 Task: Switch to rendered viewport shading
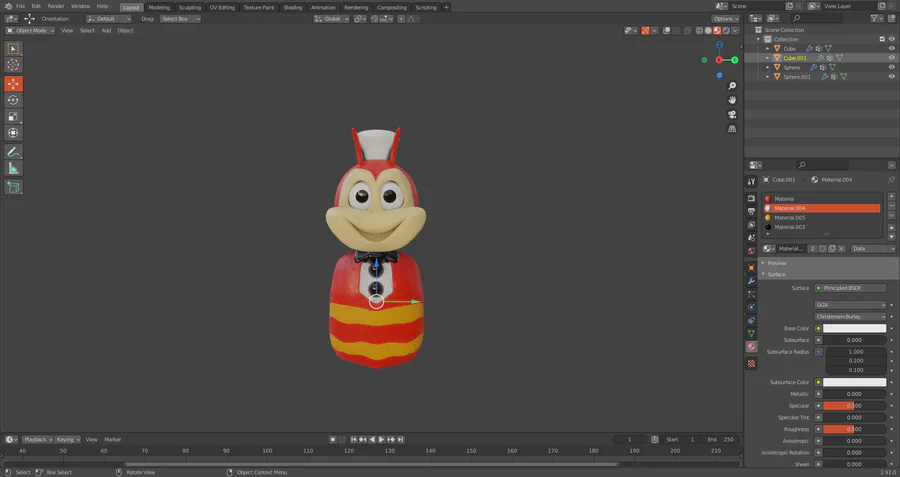click(x=726, y=30)
